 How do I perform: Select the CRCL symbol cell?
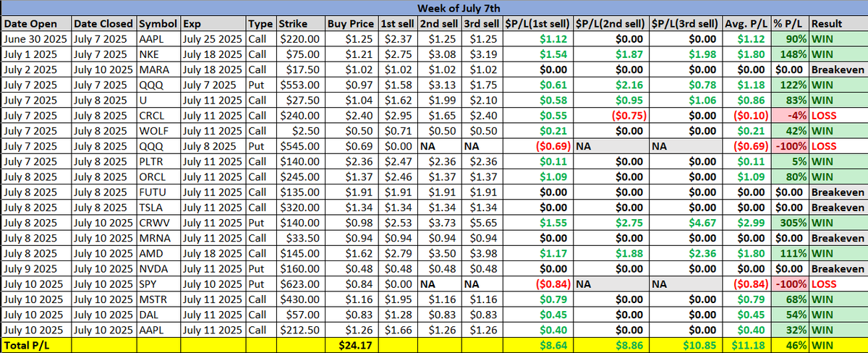158,115
